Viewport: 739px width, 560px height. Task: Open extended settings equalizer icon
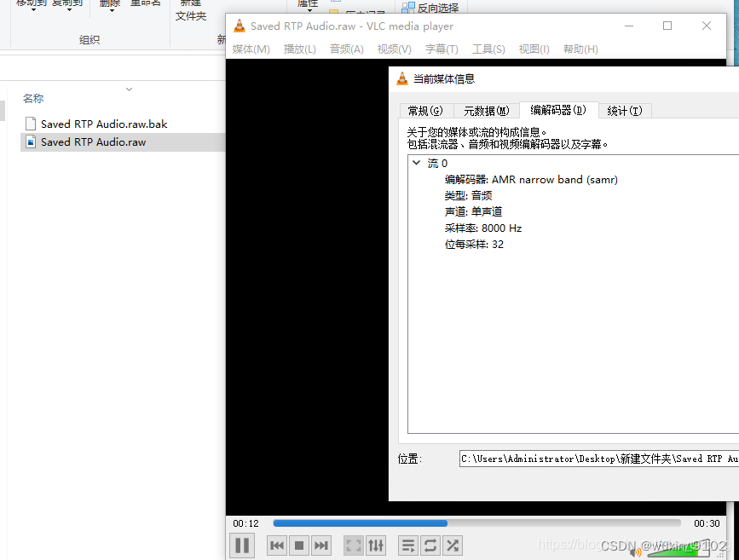[376, 546]
